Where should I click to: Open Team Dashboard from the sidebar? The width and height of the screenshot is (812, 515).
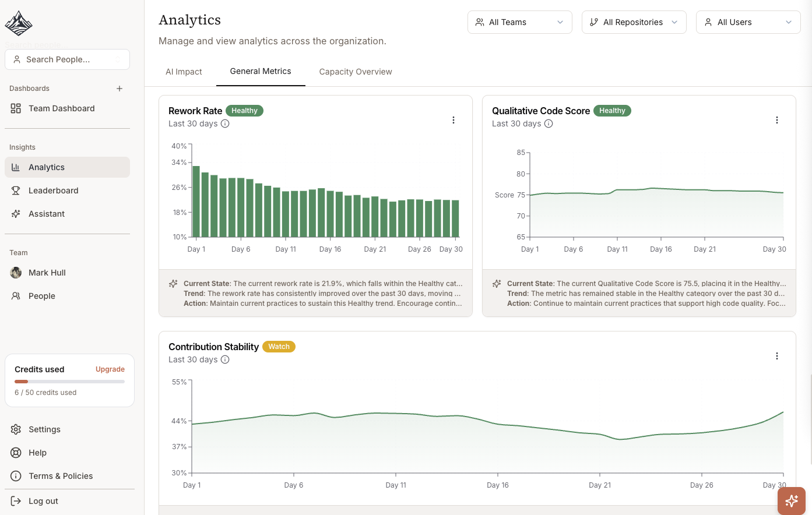tap(67, 108)
